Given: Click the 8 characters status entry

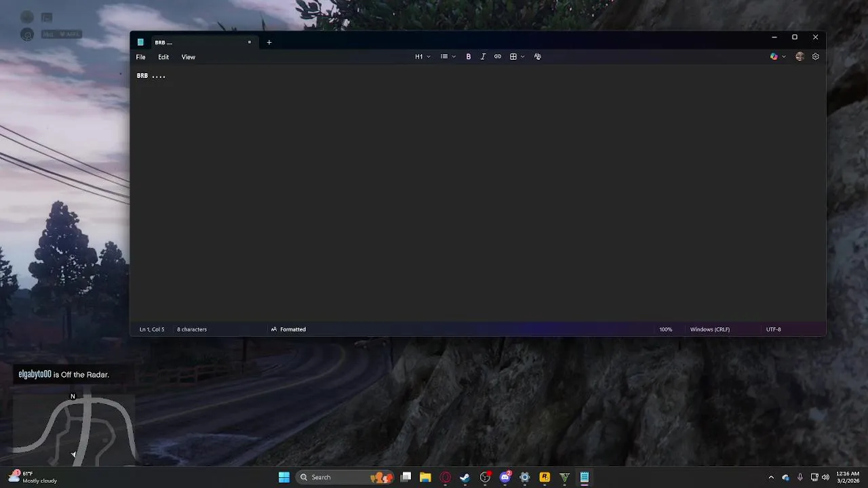Looking at the screenshot, I should pyautogui.click(x=192, y=329).
